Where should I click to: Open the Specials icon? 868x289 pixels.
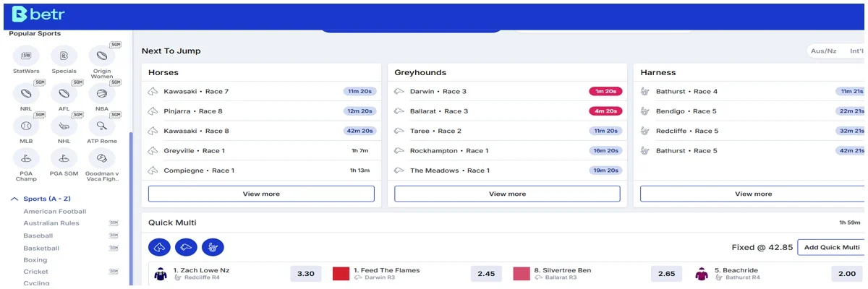pyautogui.click(x=64, y=56)
